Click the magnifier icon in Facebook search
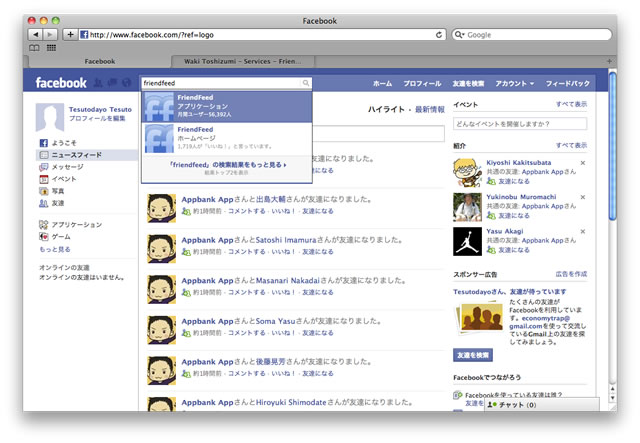The height and width of the screenshot is (443, 640). click(x=306, y=83)
